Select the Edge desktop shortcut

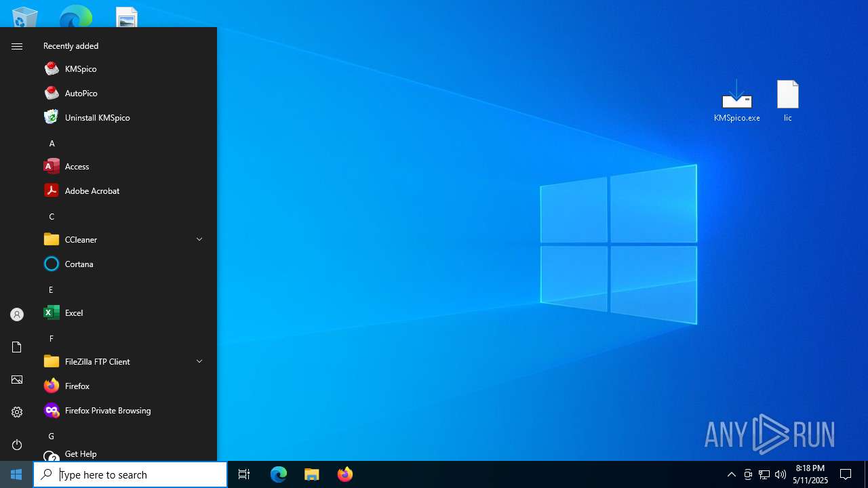pos(75,16)
